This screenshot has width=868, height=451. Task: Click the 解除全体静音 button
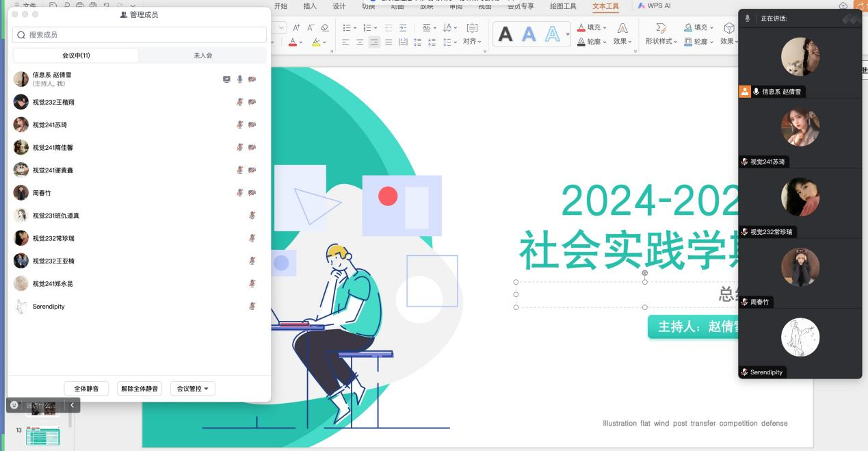coord(140,389)
